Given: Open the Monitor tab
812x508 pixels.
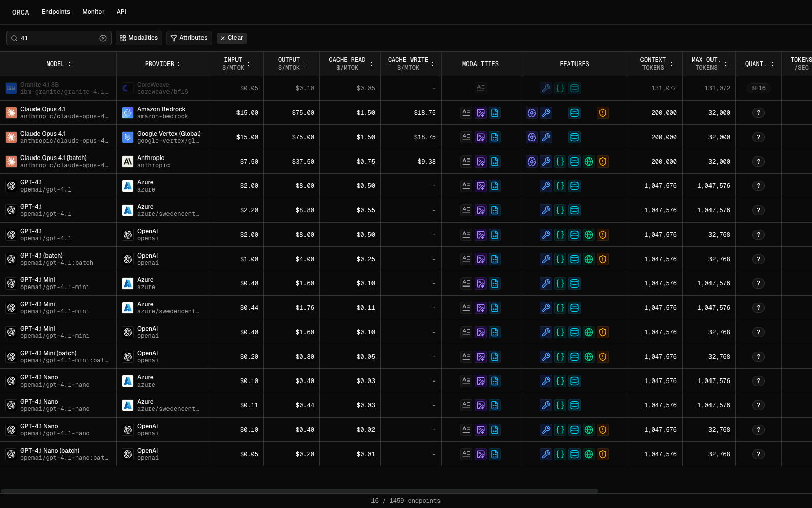Looking at the screenshot, I should tap(93, 12).
